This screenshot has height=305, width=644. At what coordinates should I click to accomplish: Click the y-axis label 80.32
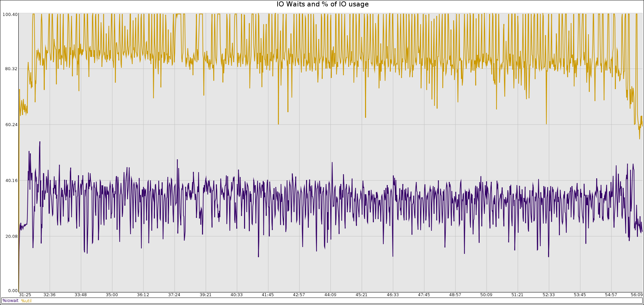(x=11, y=69)
